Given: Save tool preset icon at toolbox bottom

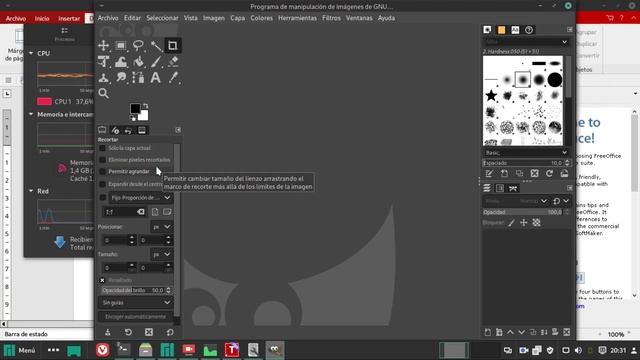Looking at the screenshot, I should pos(108,332).
